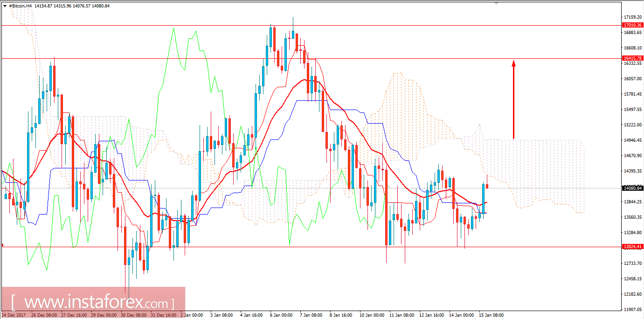The height and width of the screenshot is (319, 644).
Task: Click the 12 Jan 16:00 time label
Action: tap(431, 315)
